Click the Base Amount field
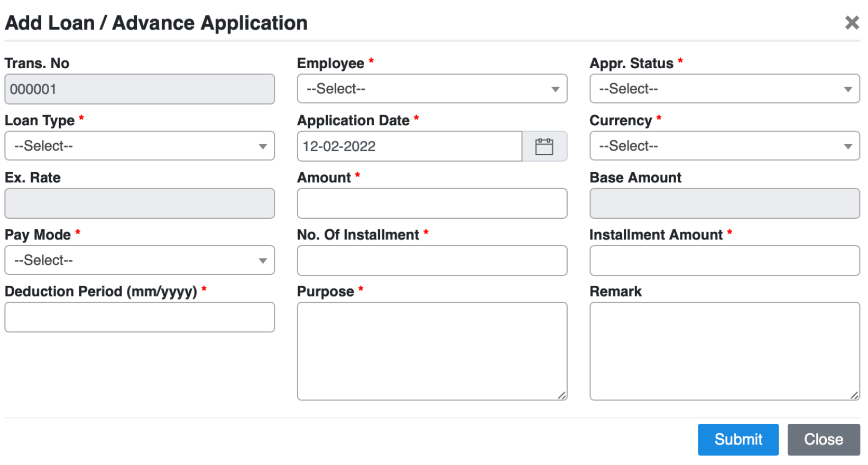The height and width of the screenshot is (465, 868). pyautogui.click(x=724, y=203)
